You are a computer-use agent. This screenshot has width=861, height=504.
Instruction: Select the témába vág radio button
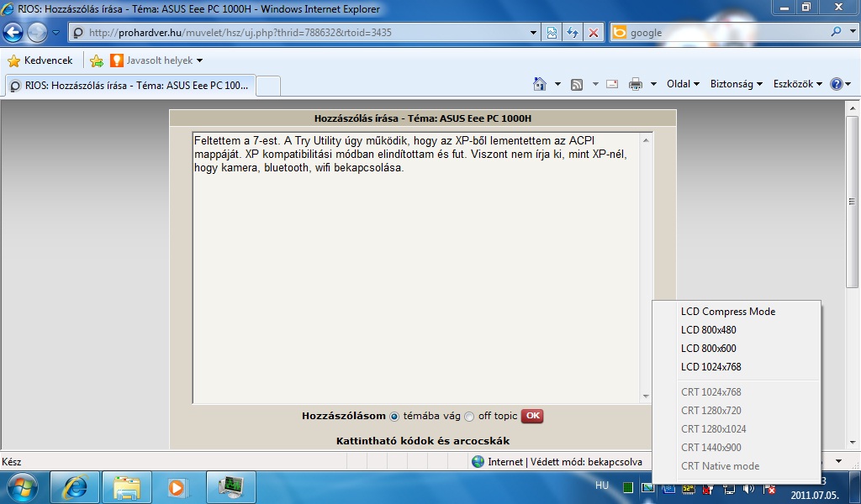click(x=394, y=417)
